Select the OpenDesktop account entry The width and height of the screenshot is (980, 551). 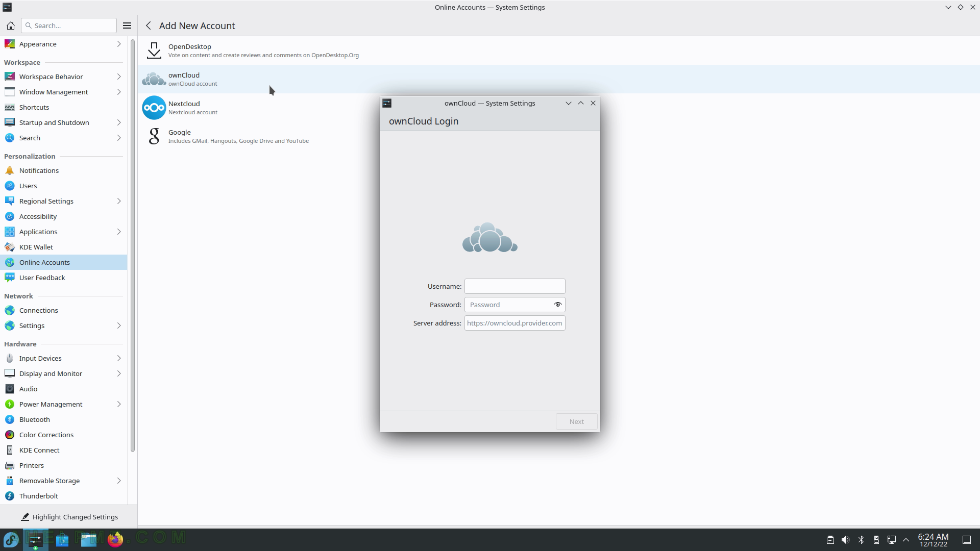click(559, 51)
